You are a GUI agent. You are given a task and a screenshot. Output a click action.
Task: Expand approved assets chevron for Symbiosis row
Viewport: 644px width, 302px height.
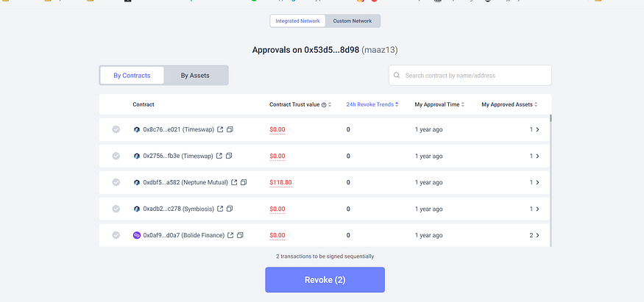coord(537,209)
